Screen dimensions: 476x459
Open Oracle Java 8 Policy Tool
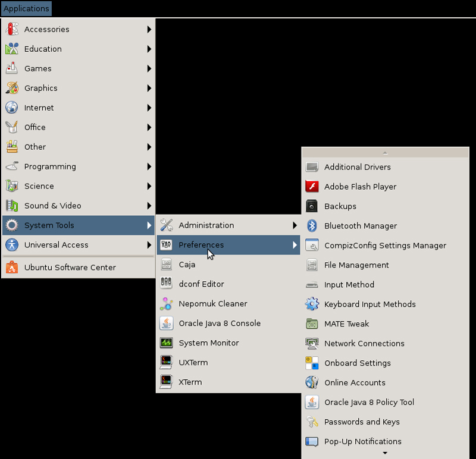(385, 403)
